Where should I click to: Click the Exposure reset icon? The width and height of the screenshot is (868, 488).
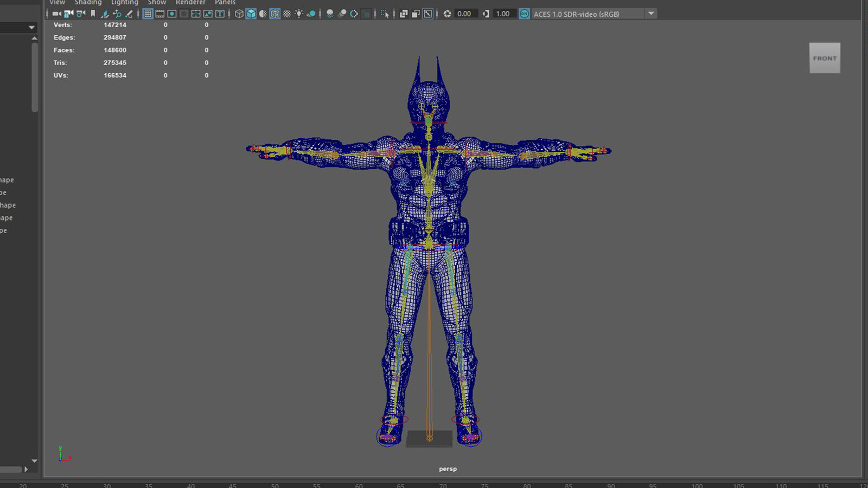[447, 14]
